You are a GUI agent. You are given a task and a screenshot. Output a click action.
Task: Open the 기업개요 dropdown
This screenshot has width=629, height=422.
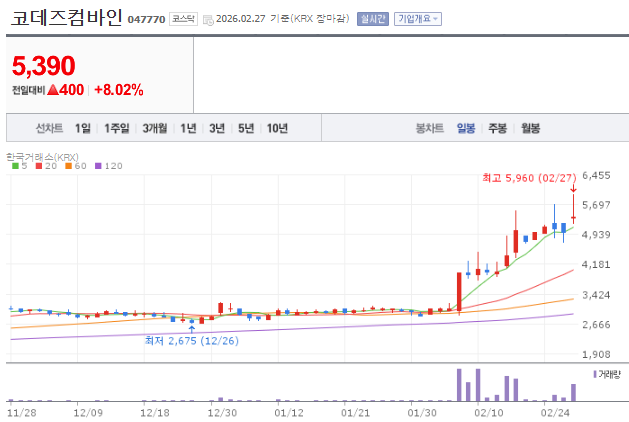[418, 19]
